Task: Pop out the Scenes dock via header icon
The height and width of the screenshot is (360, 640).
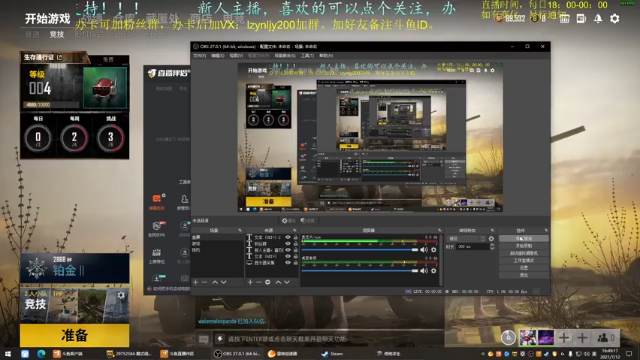Action: [240, 231]
